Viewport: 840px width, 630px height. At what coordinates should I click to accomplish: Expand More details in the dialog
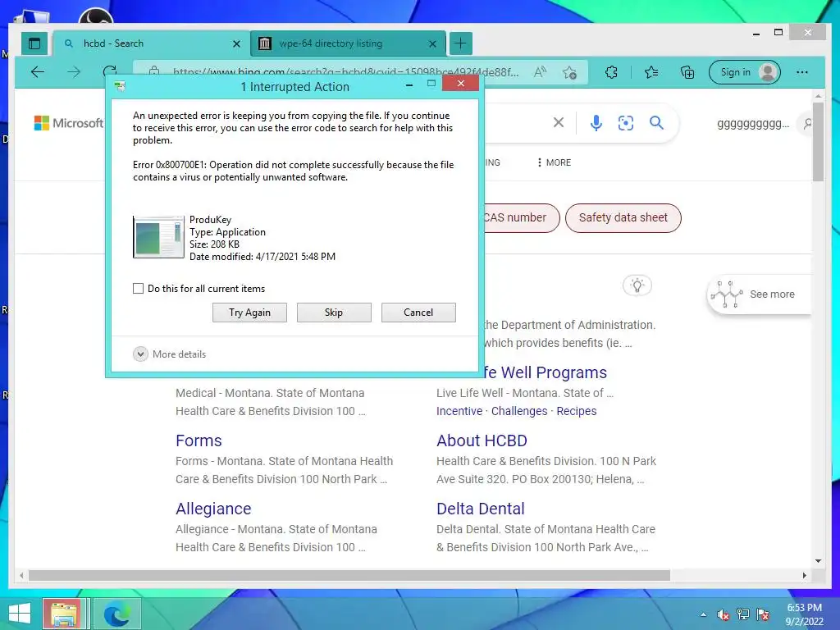[x=169, y=354]
